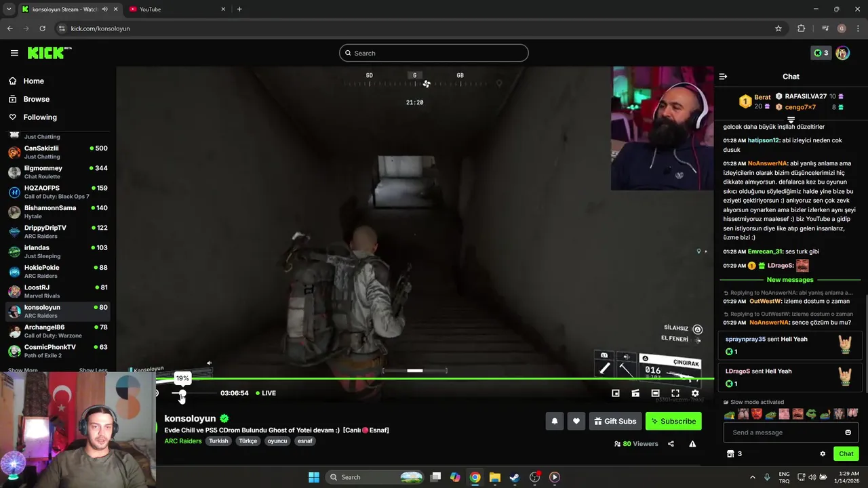Open Chrome extensions puzzle icon
Viewport: 868px width, 488px height.
802,28
